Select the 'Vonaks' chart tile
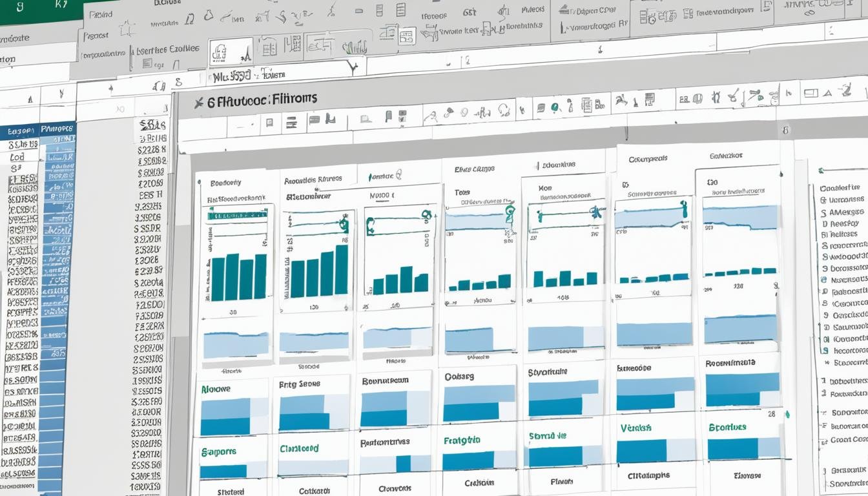 click(x=652, y=442)
